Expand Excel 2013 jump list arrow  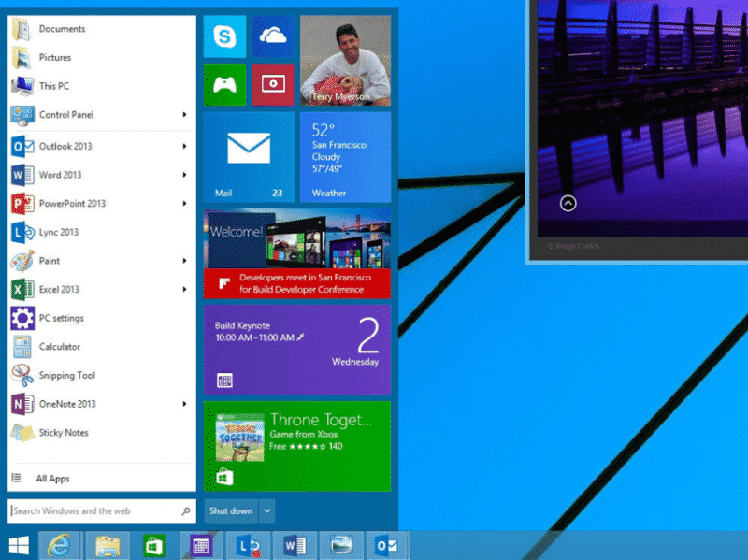click(x=184, y=290)
